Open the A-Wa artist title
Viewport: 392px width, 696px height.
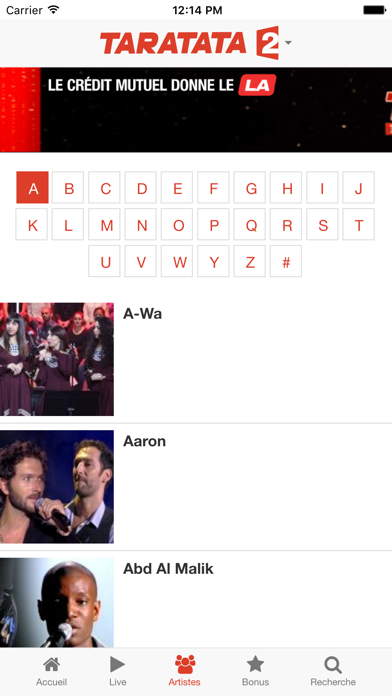[x=143, y=314]
